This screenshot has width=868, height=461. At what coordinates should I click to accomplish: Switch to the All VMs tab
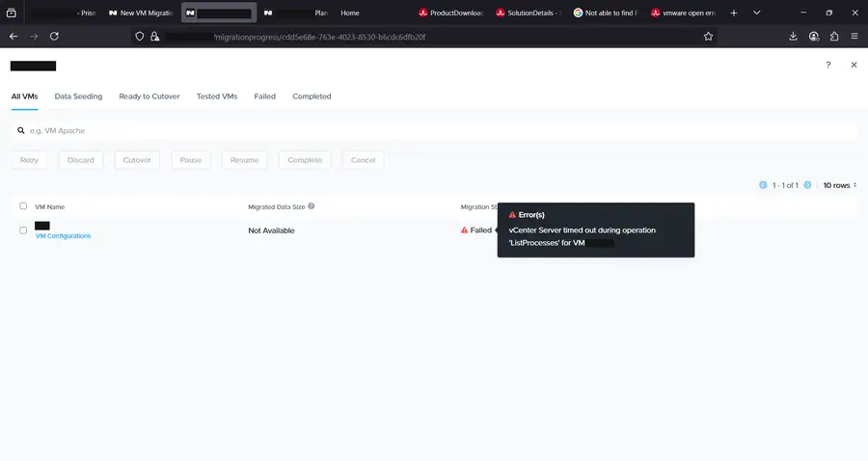click(24, 96)
